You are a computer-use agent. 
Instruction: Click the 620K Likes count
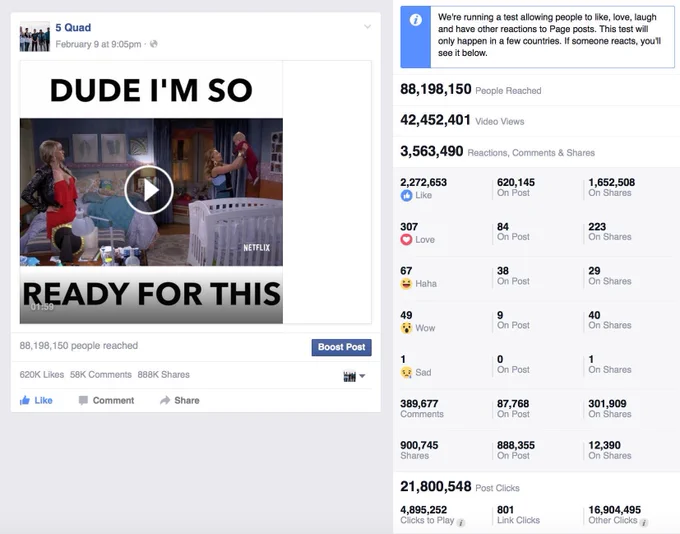tap(42, 374)
